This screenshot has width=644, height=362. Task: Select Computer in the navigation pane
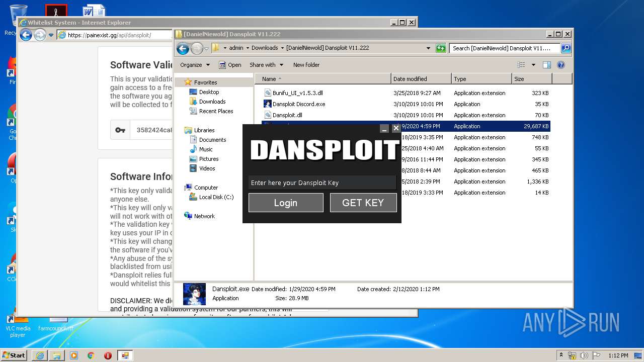point(206,188)
